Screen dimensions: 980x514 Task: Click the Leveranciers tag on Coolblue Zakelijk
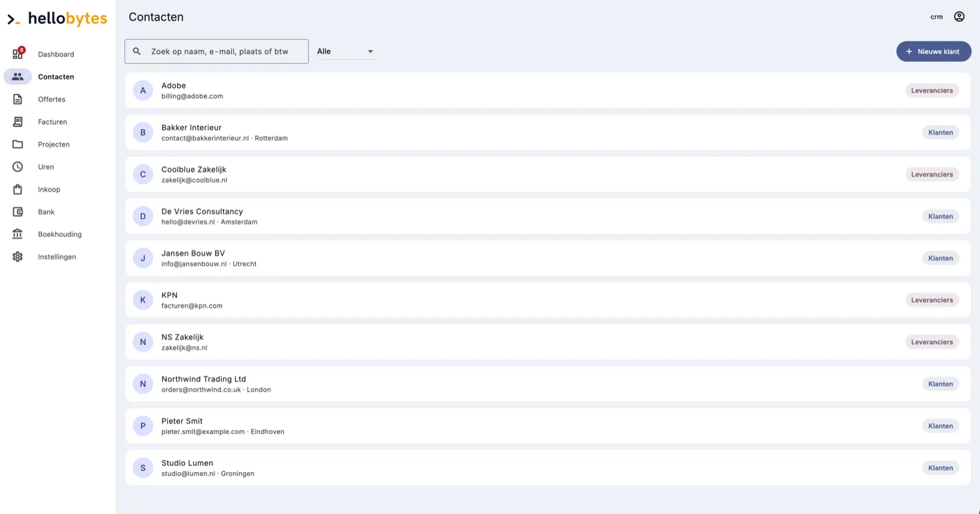932,174
